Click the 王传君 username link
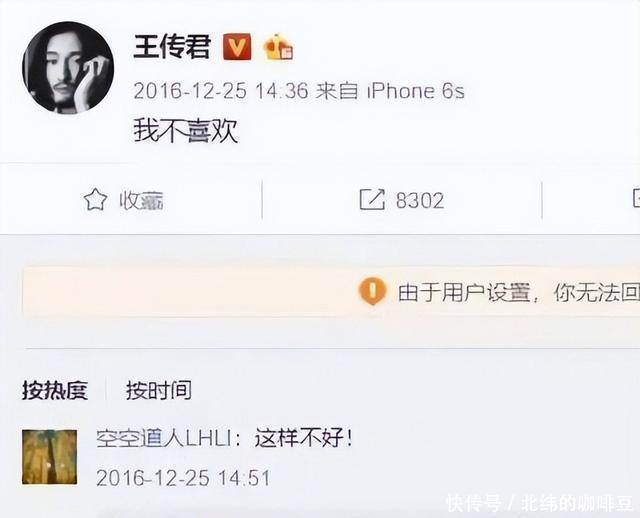This screenshot has height=518, width=640. (172, 47)
